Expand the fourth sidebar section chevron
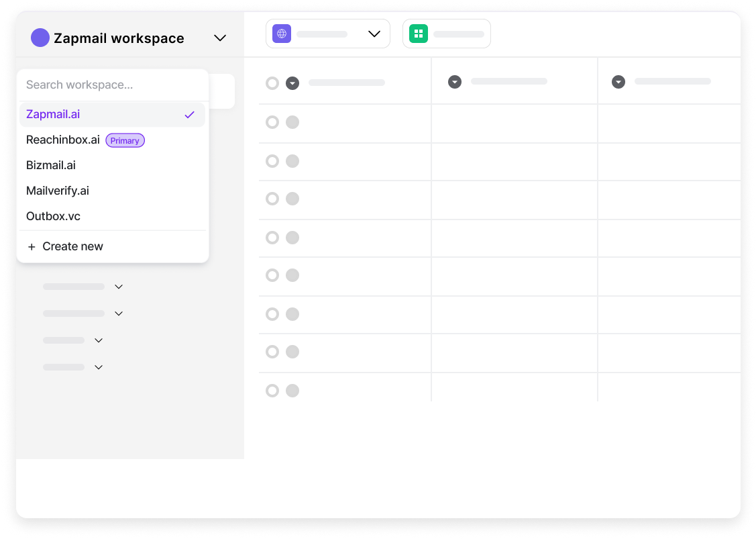Image resolution: width=756 pixels, height=539 pixels. (99, 368)
